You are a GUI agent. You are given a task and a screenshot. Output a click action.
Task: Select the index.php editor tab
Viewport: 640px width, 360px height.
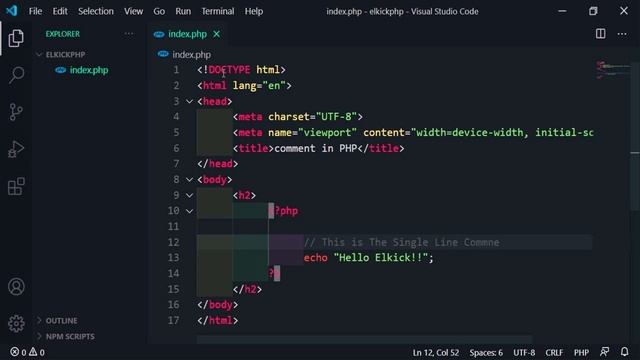(x=187, y=34)
